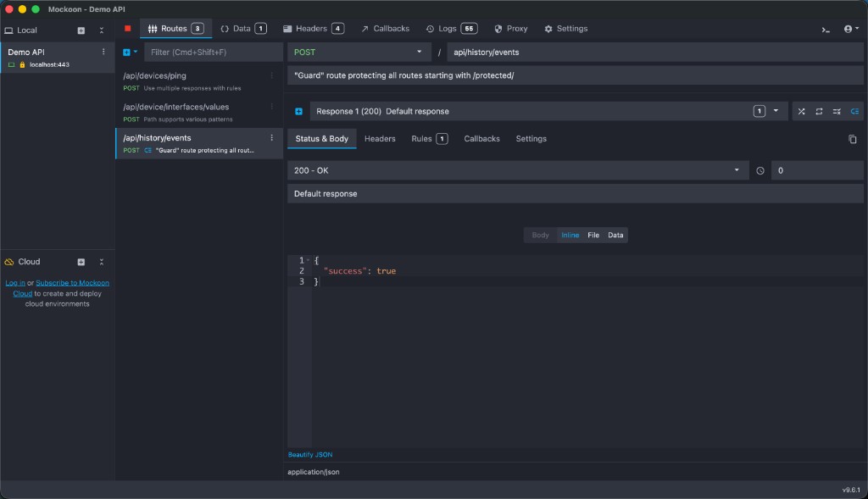The image size is (868, 499).
Task: Click the routes filter input
Action: [213, 52]
